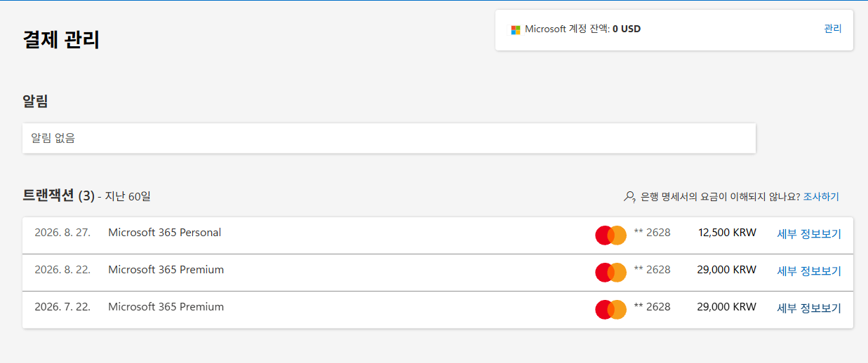Click 29,000 KRW in the 2026. 8. 22. row
The width and height of the screenshot is (868, 363).
(727, 270)
